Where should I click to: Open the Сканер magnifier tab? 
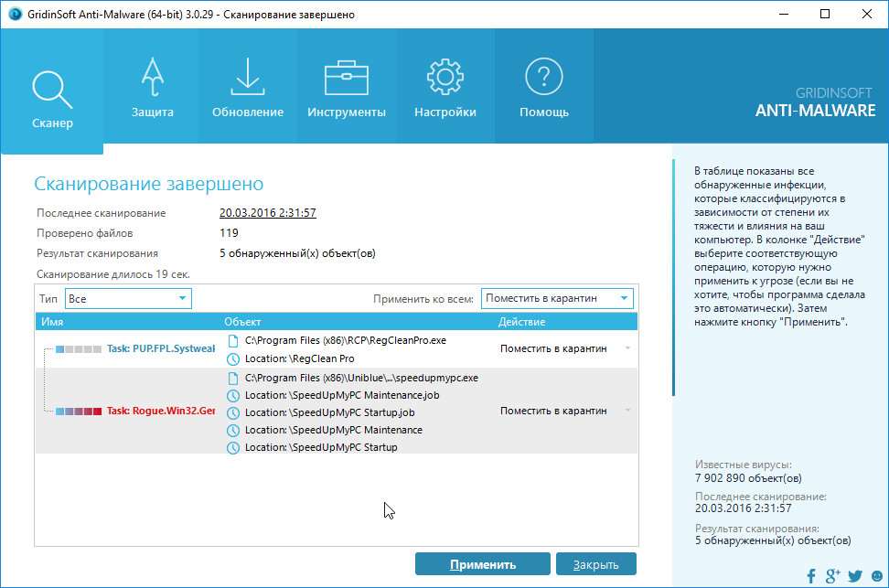point(52,91)
